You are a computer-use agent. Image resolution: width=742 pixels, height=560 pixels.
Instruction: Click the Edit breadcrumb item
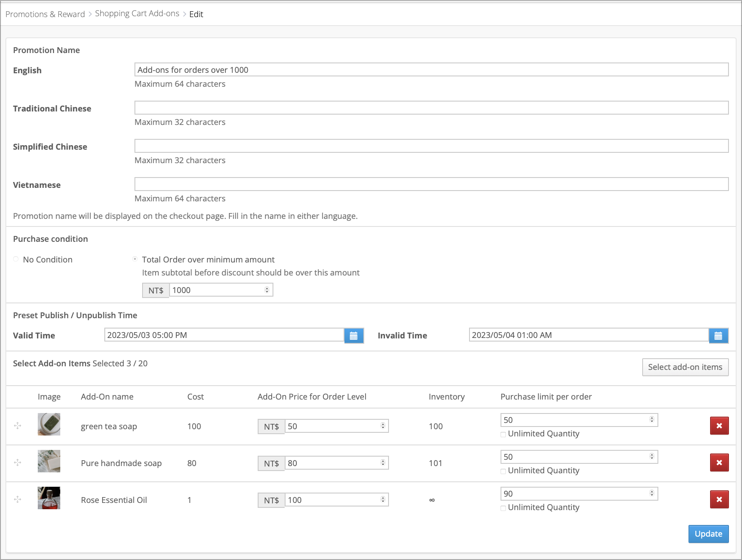(x=196, y=14)
